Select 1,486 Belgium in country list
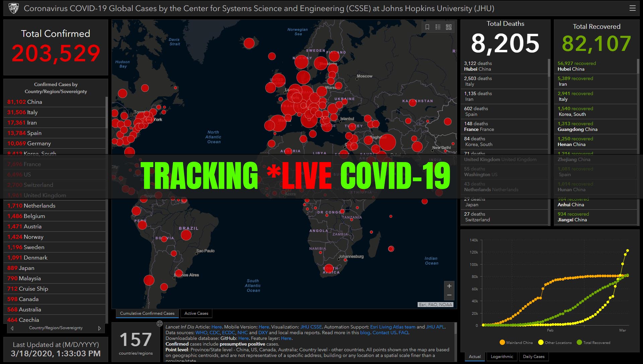 [x=54, y=216]
